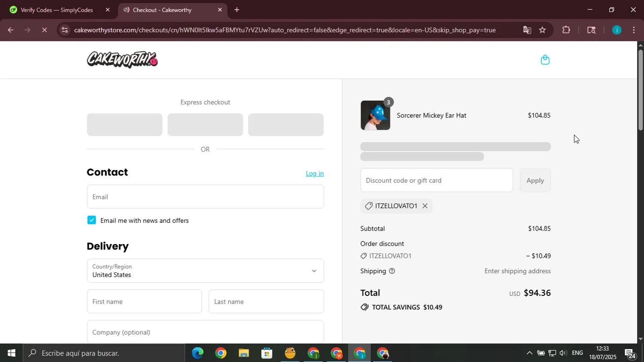Click the Cakeworthy logo
The width and height of the screenshot is (644, 362).
(122, 60)
